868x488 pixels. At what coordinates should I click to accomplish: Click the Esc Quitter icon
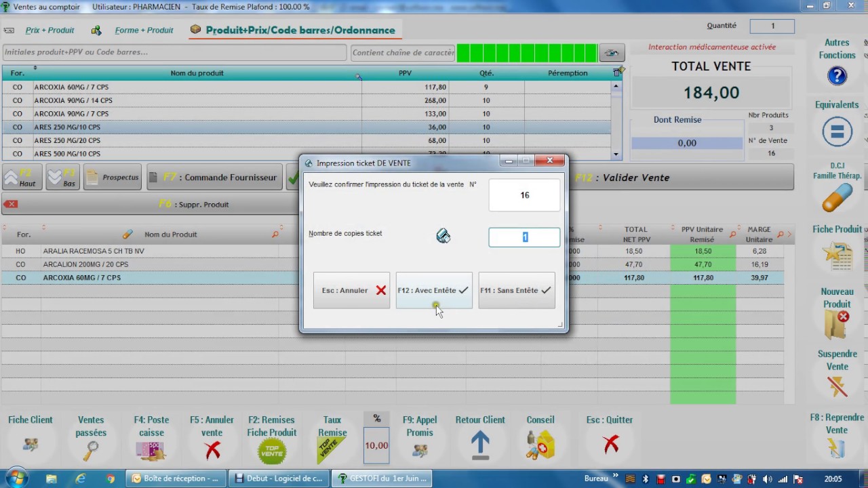pyautogui.click(x=610, y=445)
